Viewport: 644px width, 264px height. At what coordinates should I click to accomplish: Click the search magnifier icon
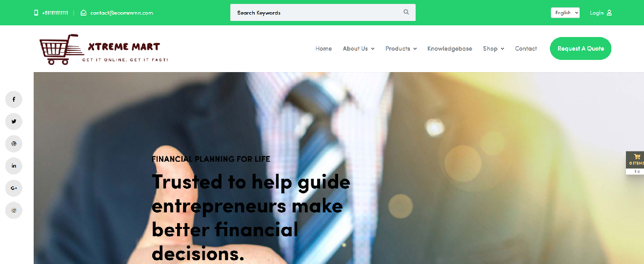(x=406, y=12)
